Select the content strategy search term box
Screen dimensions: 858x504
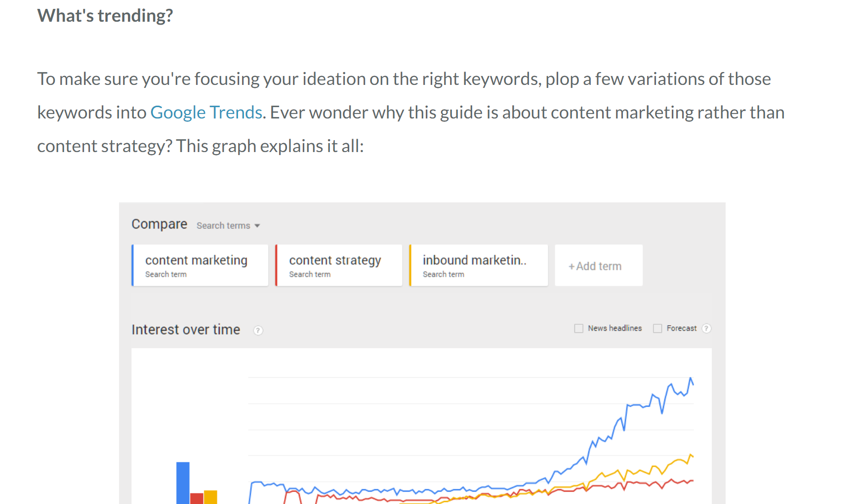pyautogui.click(x=339, y=265)
